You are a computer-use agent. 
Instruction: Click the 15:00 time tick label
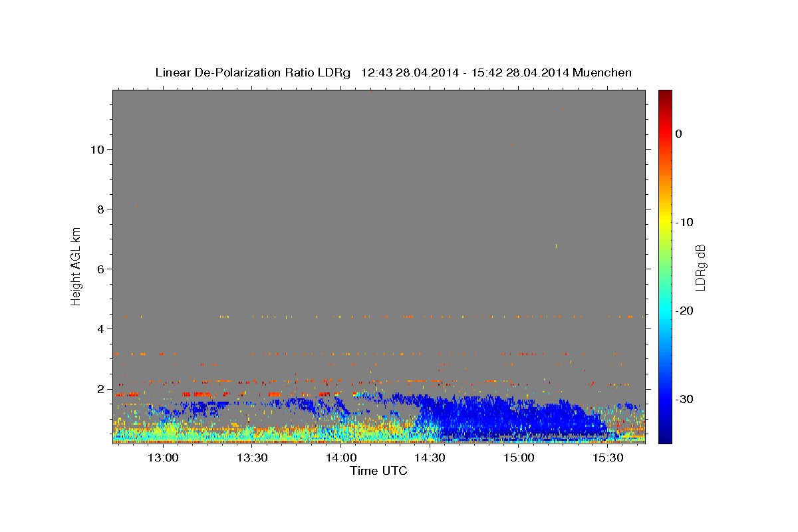[519, 458]
